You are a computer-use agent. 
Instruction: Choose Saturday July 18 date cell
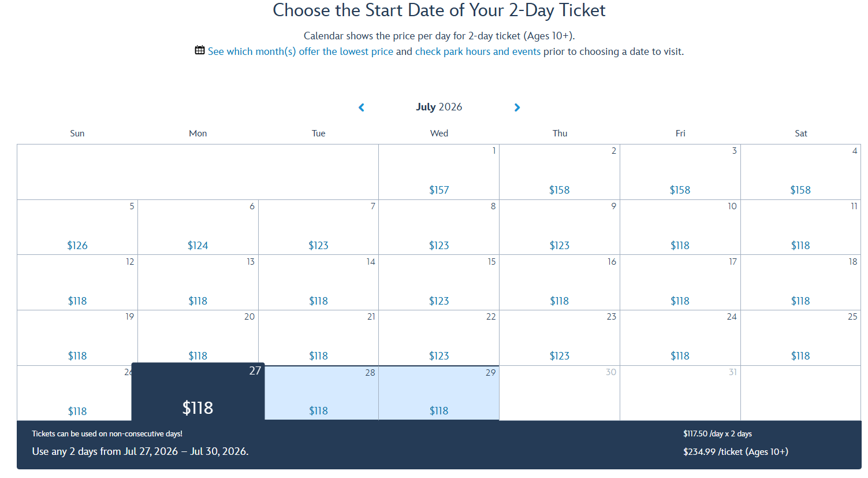coord(800,283)
